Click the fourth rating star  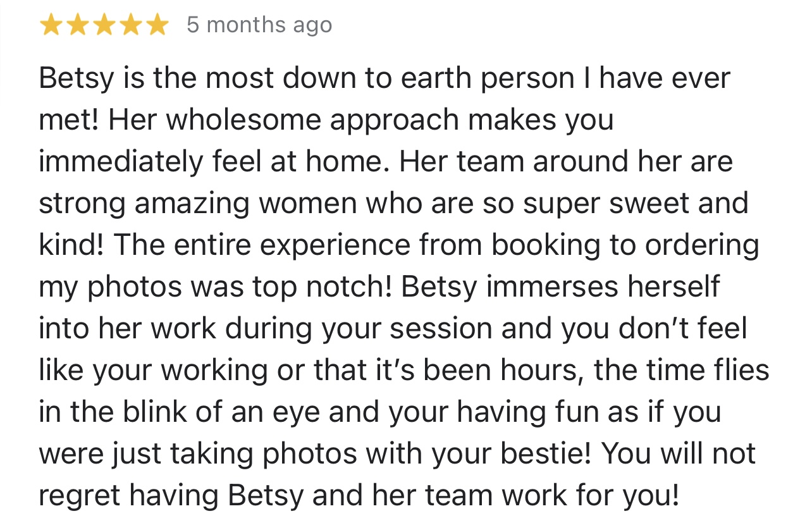130,25
